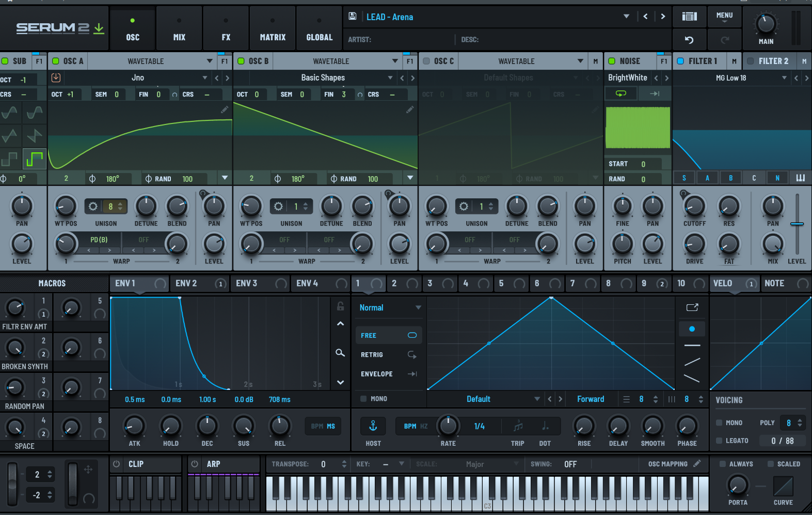Viewport: 812px width, 515px height.
Task: Click the LFO anchor host icon
Action: pyautogui.click(x=373, y=426)
